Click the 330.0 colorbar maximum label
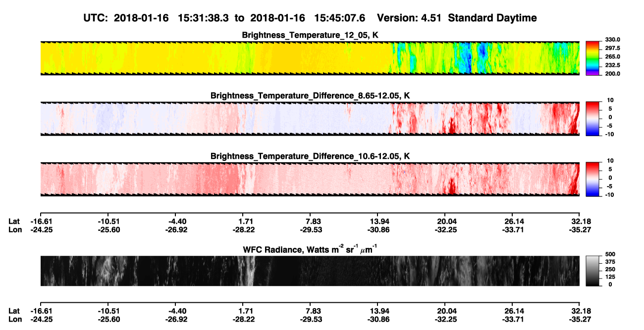Image resolution: width=644 pixels, height=330 pixels. [x=612, y=40]
